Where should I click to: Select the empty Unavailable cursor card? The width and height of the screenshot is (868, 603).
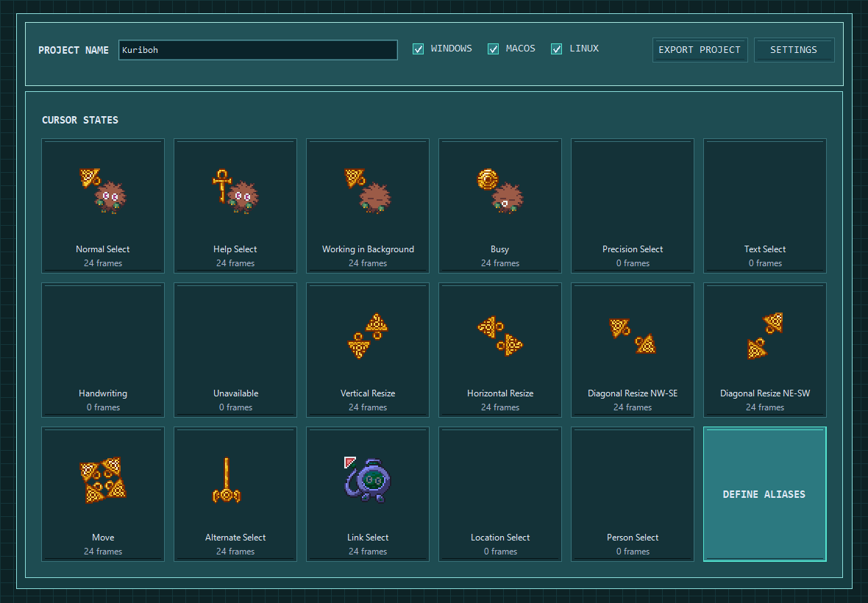[x=235, y=349]
